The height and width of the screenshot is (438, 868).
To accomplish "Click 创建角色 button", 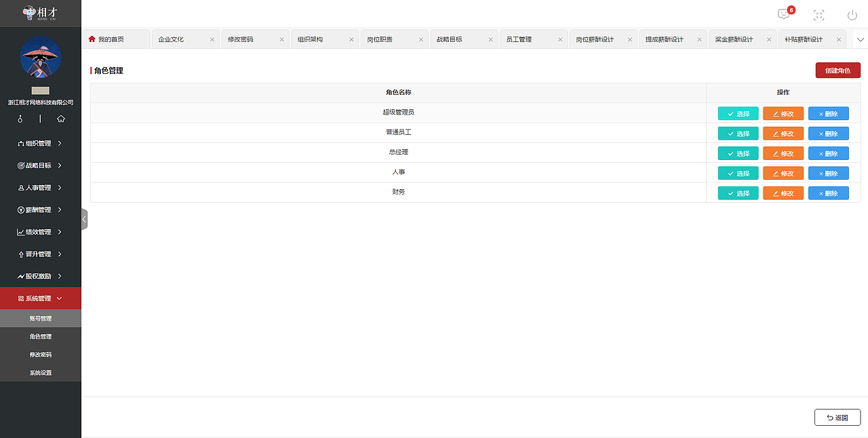I will 837,71.
